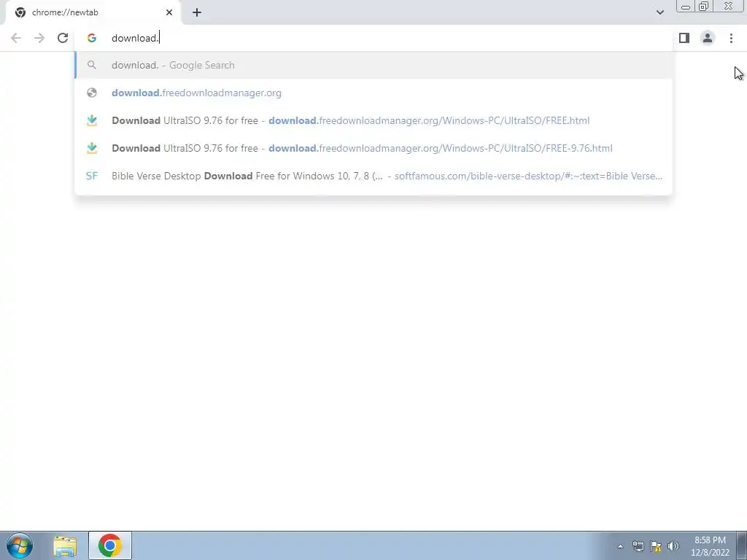Select the chrome://newtab tab
The width and height of the screenshot is (747, 560).
(93, 12)
